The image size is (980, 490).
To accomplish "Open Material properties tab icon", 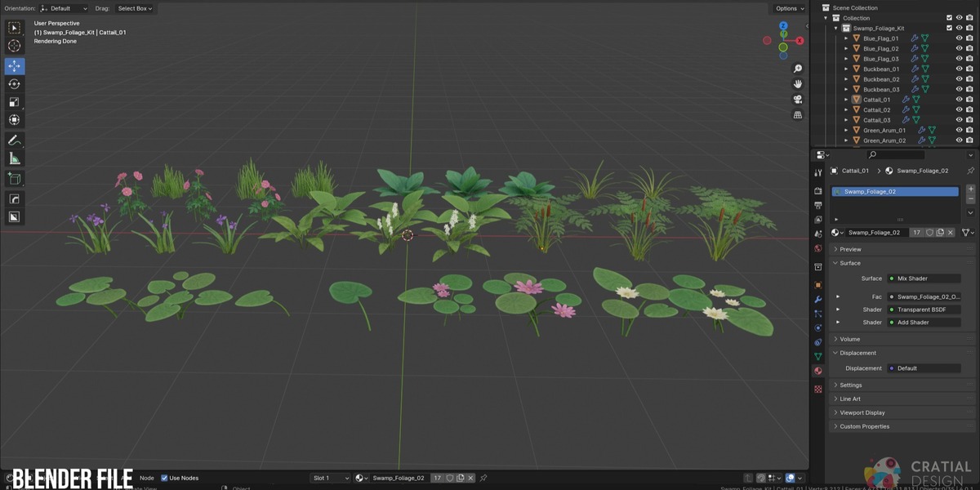I will (817, 371).
